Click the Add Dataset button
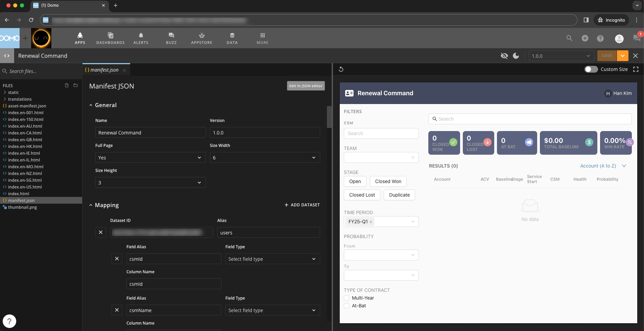Viewport: 644px width, 331px height. pos(302,205)
